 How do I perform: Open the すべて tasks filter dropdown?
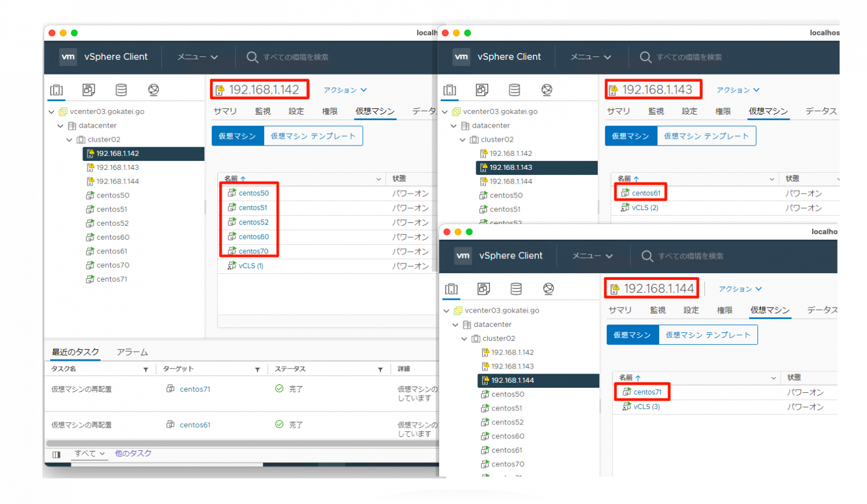(89, 453)
